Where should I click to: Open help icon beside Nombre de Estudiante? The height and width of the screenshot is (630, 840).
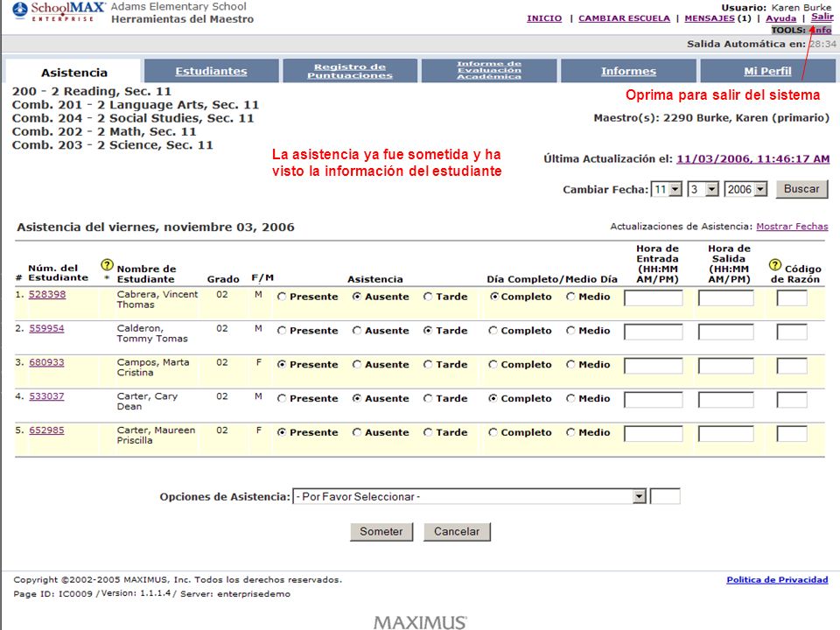pos(107,264)
